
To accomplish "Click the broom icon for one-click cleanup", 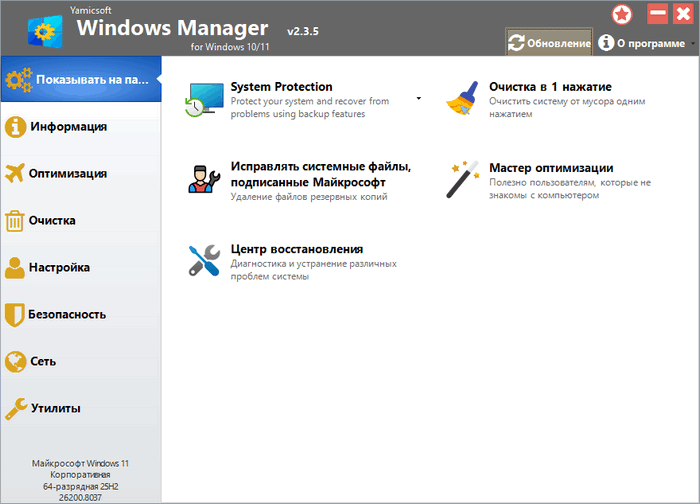I will click(463, 100).
